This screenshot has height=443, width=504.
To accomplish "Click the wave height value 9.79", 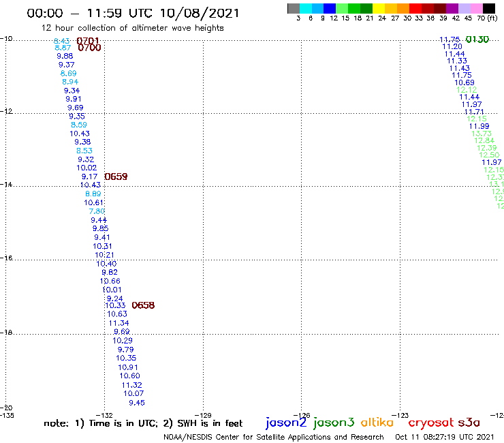I will pyautogui.click(x=126, y=350).
